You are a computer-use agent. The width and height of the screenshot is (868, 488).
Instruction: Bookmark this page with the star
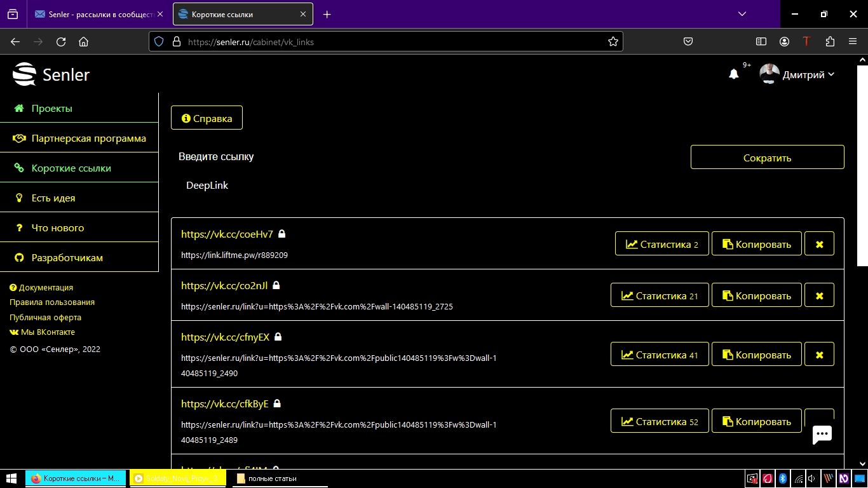pyautogui.click(x=613, y=42)
